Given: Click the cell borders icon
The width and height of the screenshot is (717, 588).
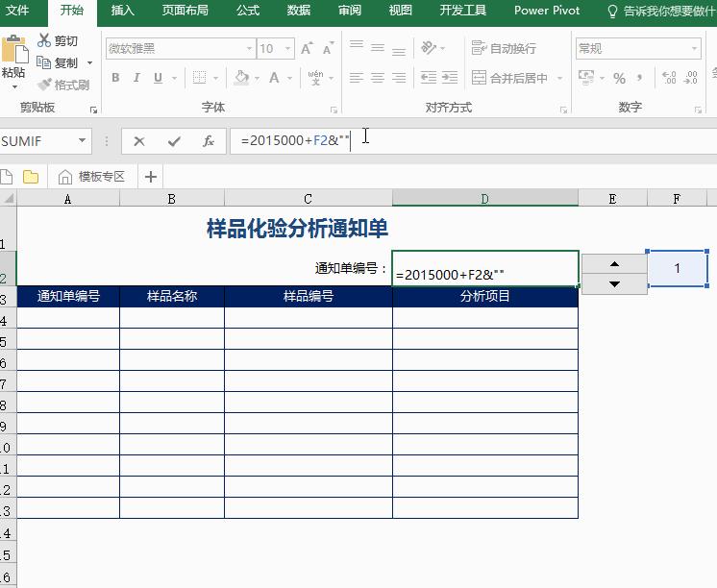Looking at the screenshot, I should click(x=199, y=78).
